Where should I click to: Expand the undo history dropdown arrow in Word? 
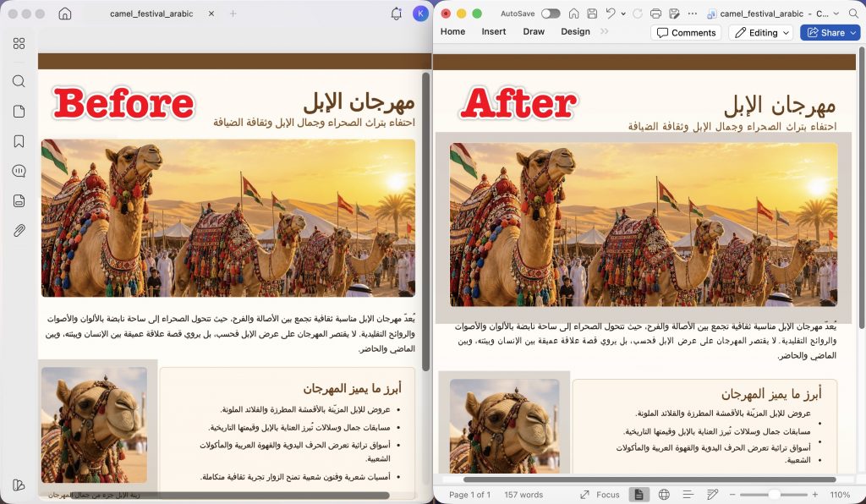(x=623, y=14)
